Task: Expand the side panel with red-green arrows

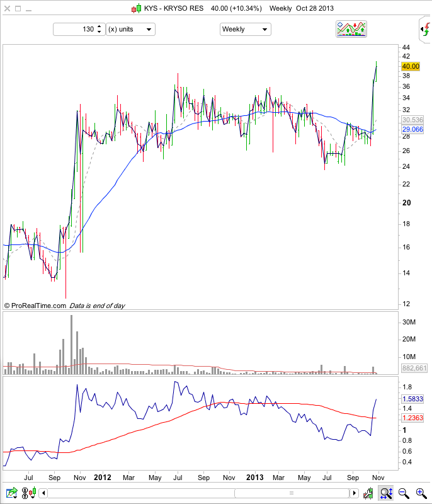Action: tap(426, 29)
